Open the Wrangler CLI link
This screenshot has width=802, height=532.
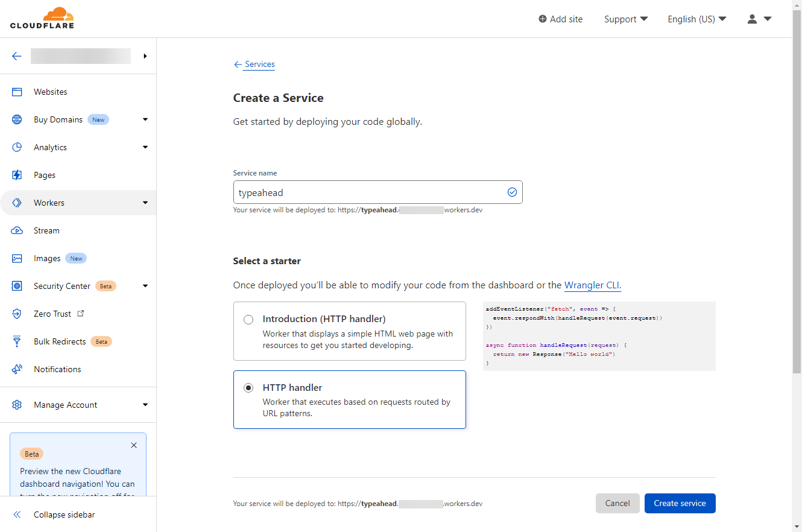pyautogui.click(x=592, y=285)
